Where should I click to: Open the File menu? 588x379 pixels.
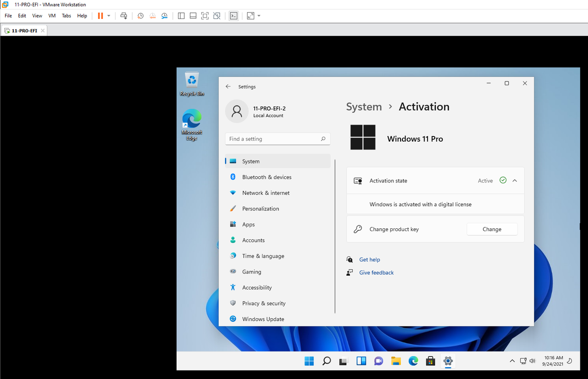point(8,16)
